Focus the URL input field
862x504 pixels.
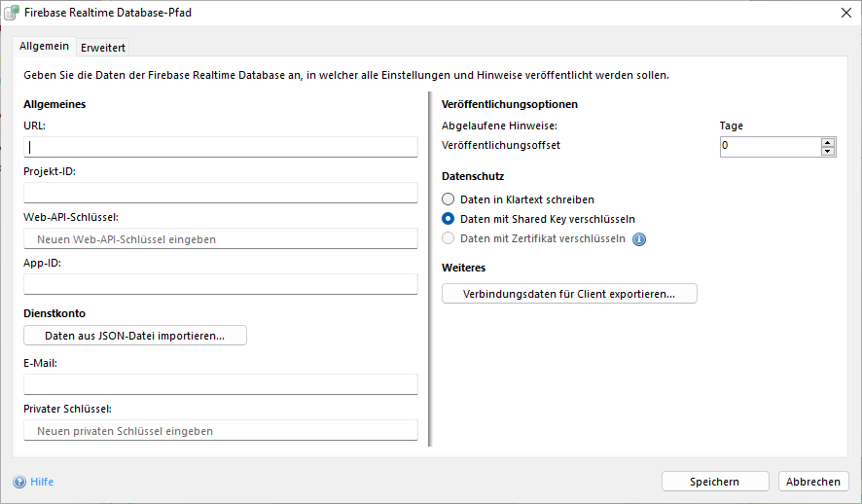pyautogui.click(x=221, y=147)
